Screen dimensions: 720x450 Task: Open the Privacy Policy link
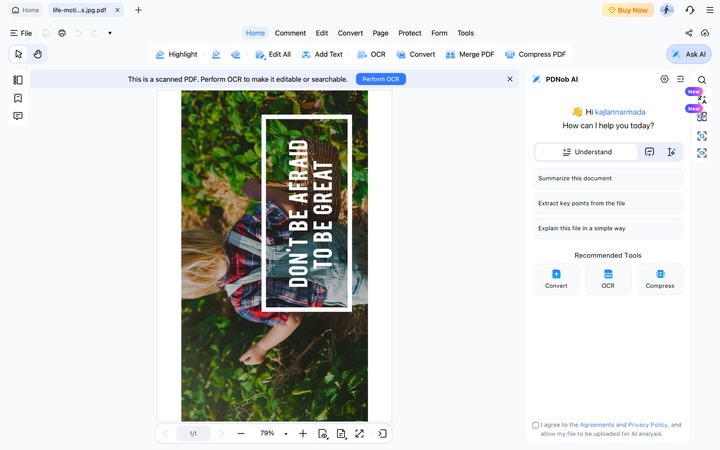pyautogui.click(x=647, y=425)
